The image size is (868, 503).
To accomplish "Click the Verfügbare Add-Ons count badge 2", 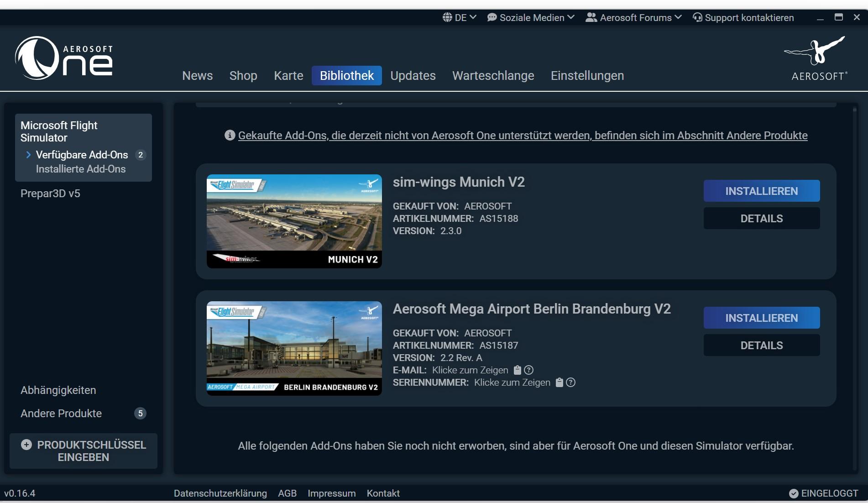I will [141, 155].
